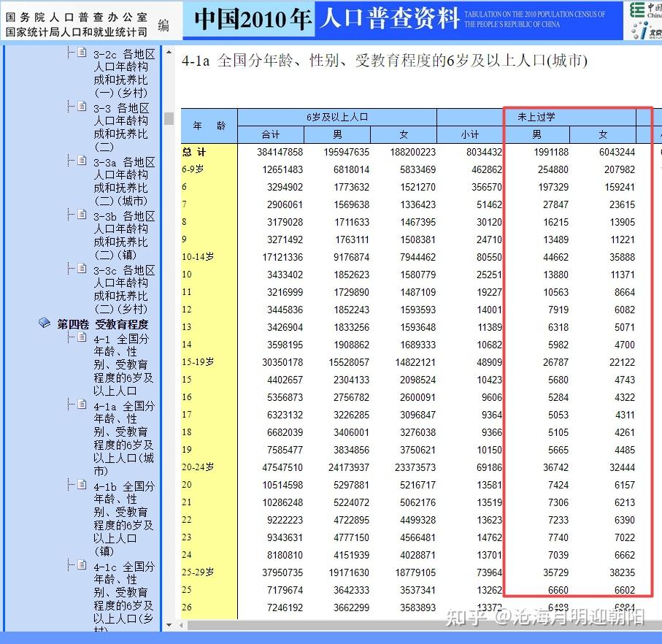Select chapter 第四卷 受教育程度
662x644 pixels.
click(x=103, y=324)
